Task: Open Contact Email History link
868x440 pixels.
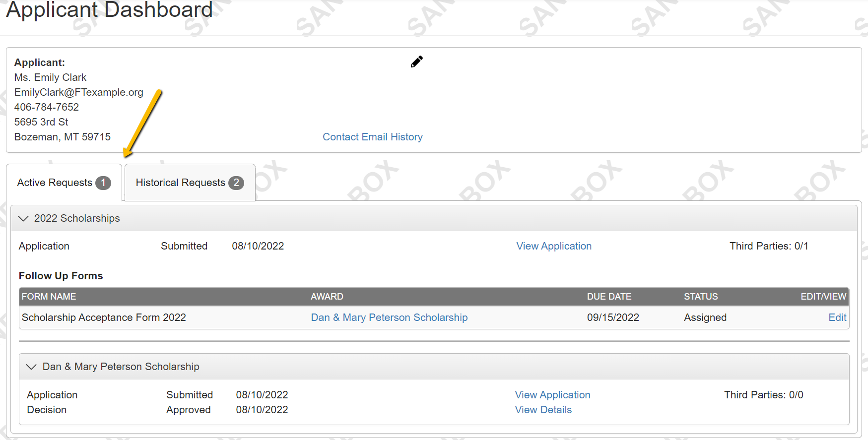Action: (x=373, y=137)
